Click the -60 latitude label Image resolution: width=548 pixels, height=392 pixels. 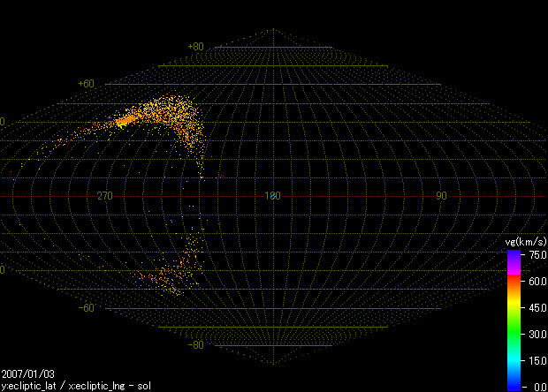coord(87,308)
